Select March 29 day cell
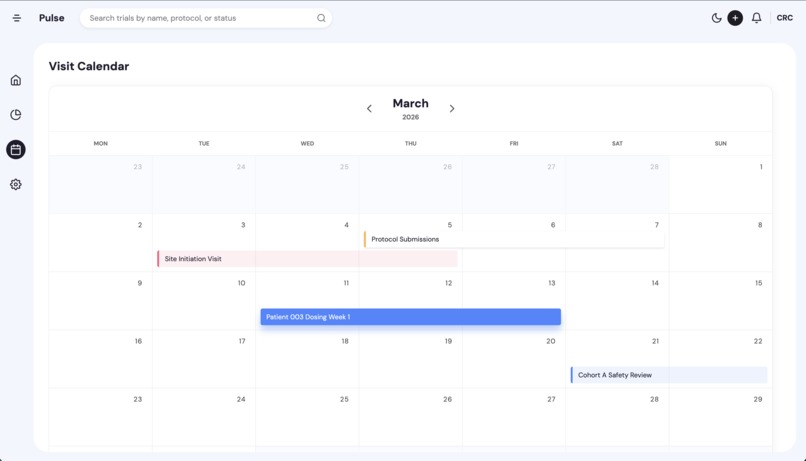806x461 pixels. (721, 417)
